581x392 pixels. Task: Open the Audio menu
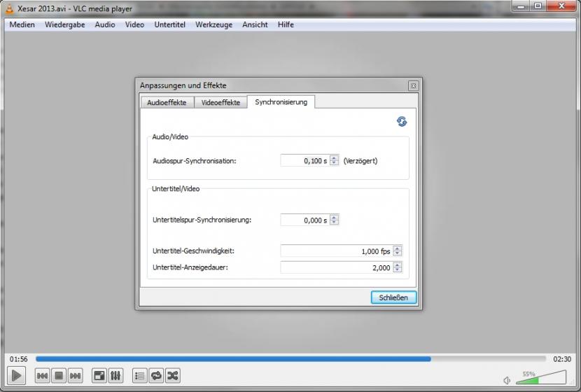105,24
